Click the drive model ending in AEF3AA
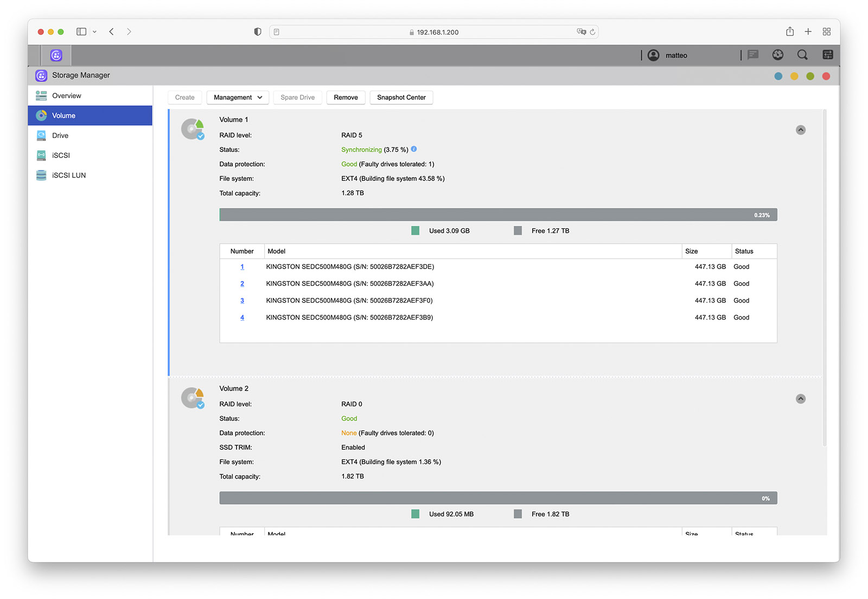Viewport: 868px width, 599px height. 350,284
